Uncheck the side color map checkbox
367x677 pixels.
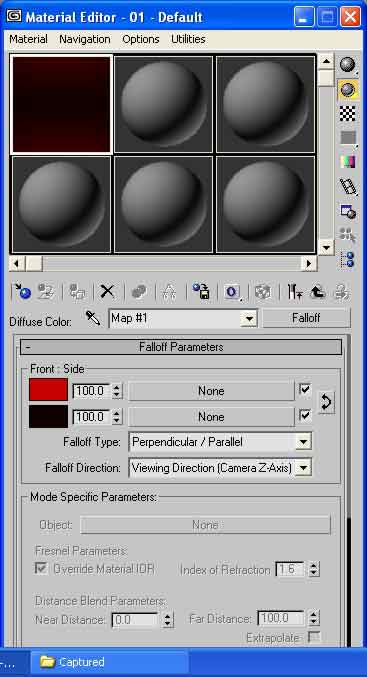[305, 415]
